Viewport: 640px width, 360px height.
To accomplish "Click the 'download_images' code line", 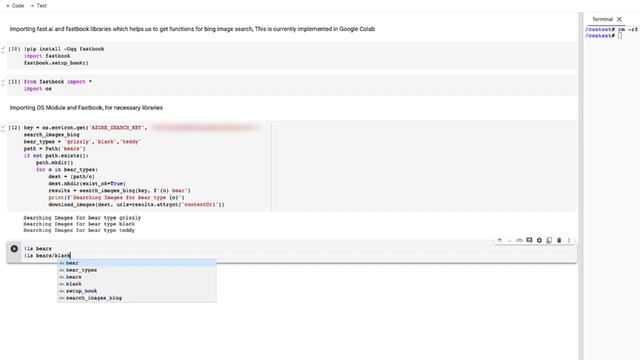I will [136, 204].
